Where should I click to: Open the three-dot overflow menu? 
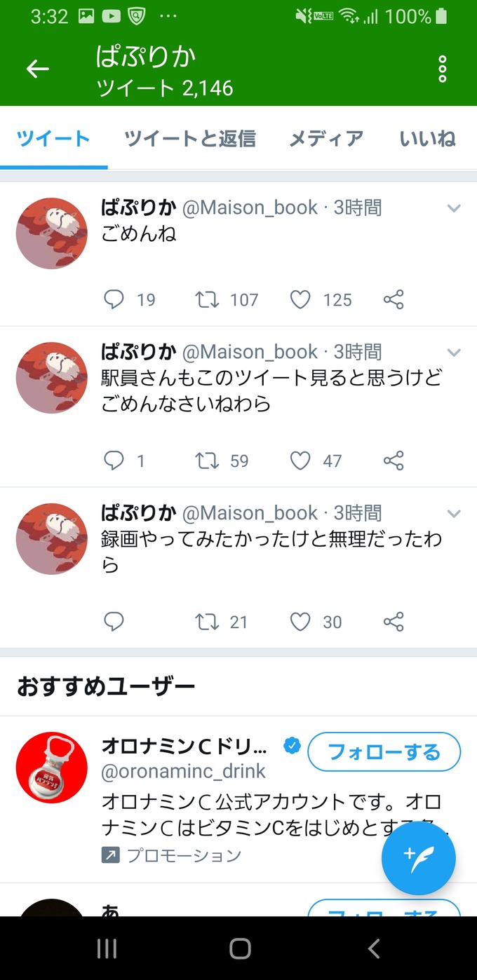pos(442,69)
